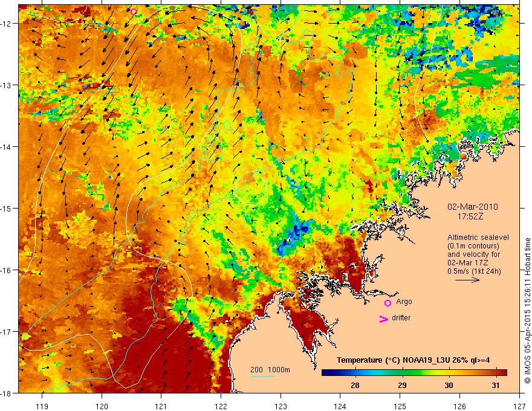
Task: Click the '-17' latitude axis label
Action: [7, 332]
